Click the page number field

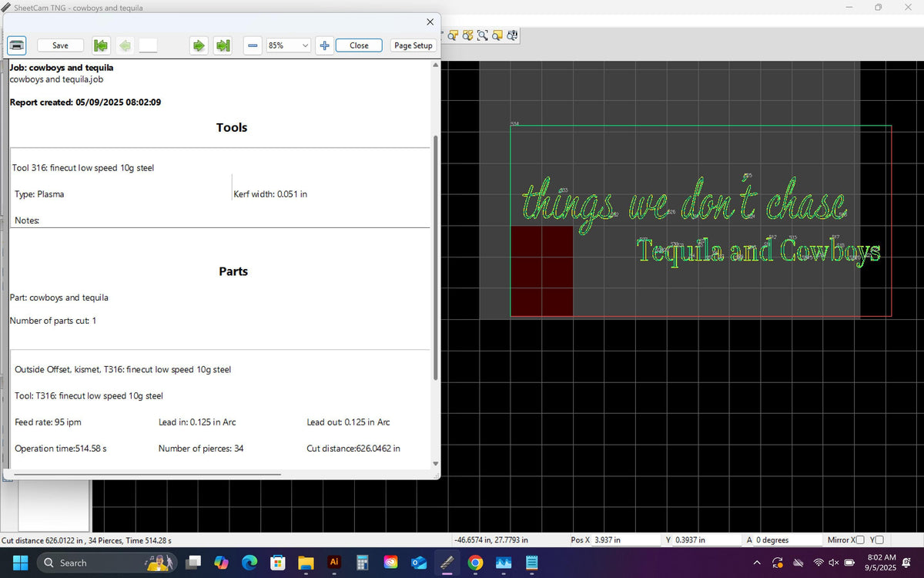[148, 45]
